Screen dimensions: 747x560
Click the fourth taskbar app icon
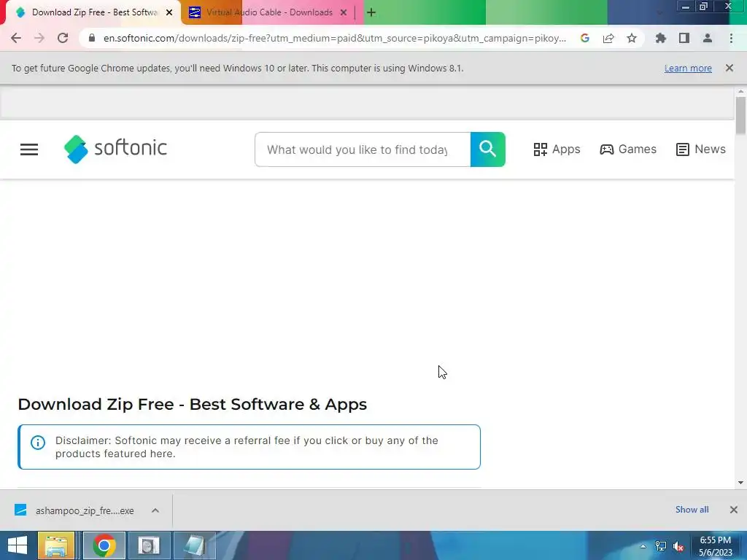point(149,545)
